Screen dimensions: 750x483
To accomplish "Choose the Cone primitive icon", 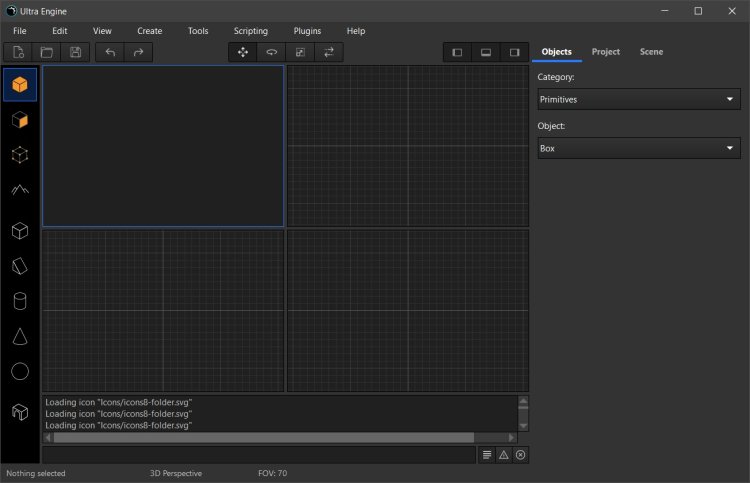I will tap(20, 336).
